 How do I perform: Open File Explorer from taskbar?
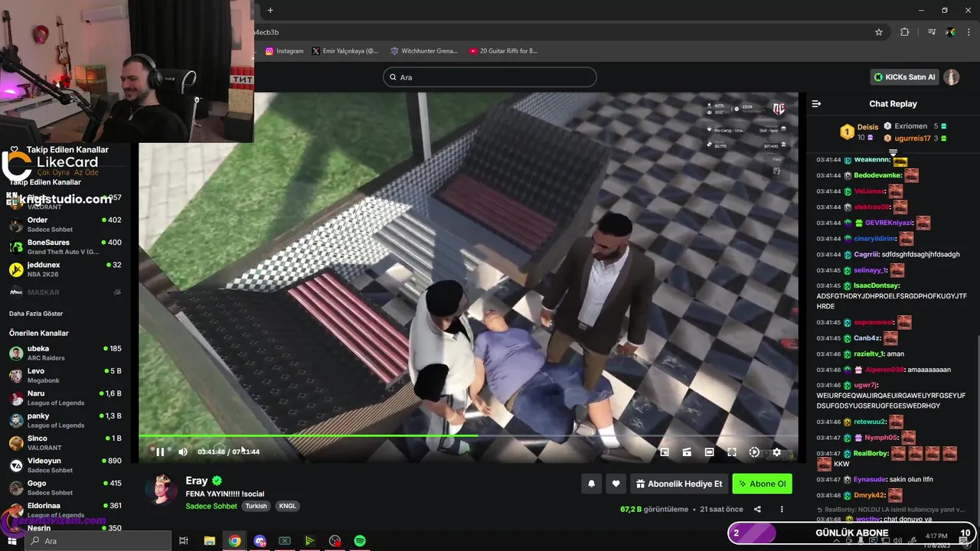point(209,541)
